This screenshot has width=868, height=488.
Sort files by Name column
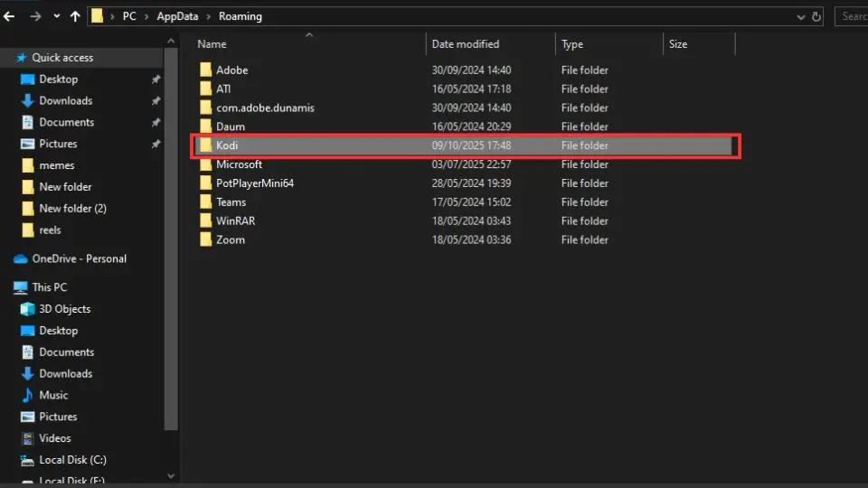(212, 44)
